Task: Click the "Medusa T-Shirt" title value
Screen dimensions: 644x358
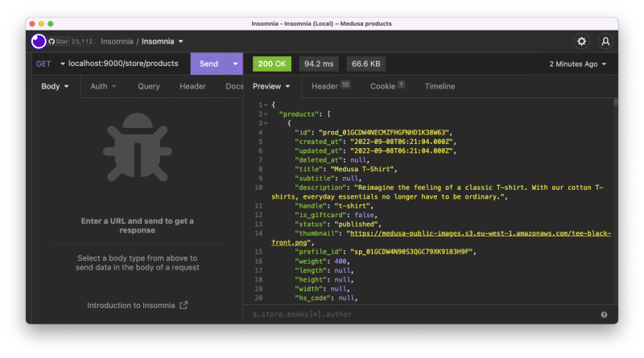Action: click(x=361, y=169)
